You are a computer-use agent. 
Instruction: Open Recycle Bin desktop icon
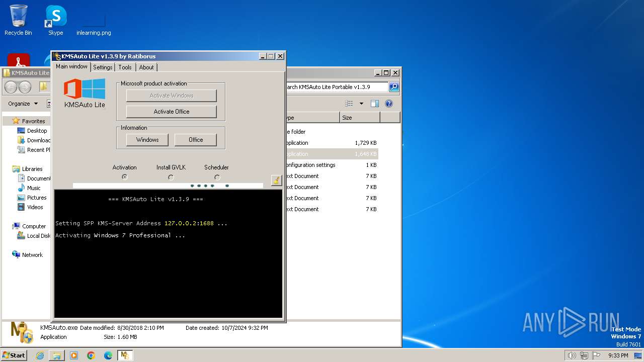point(18,20)
